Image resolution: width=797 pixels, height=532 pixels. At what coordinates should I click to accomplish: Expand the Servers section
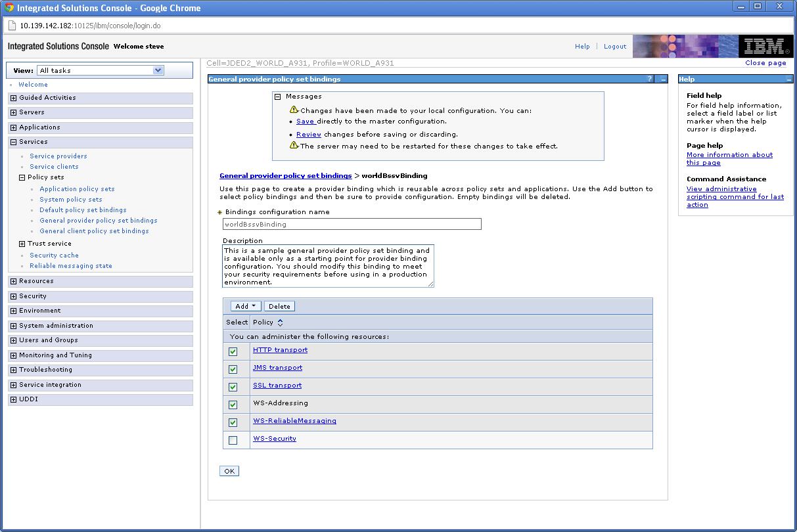13,112
